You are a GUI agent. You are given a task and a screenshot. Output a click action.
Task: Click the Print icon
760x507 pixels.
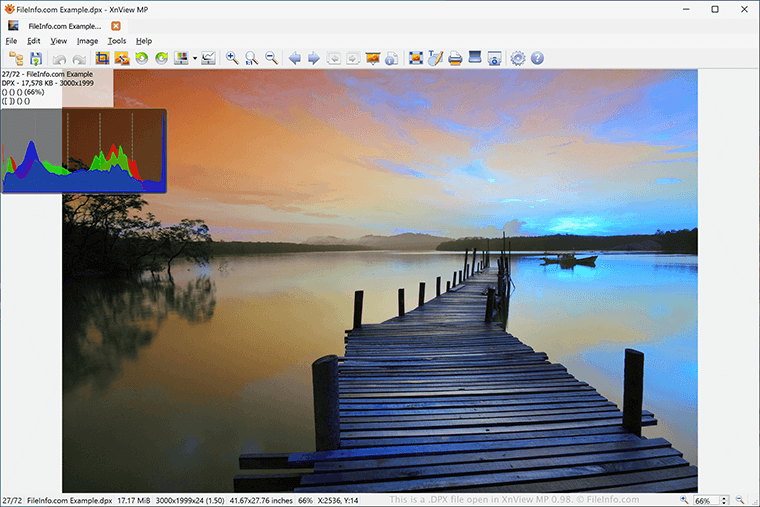pos(455,59)
